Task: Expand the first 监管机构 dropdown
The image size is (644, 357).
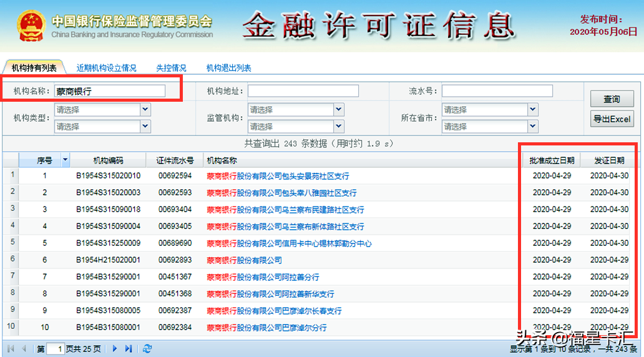Action: point(339,110)
